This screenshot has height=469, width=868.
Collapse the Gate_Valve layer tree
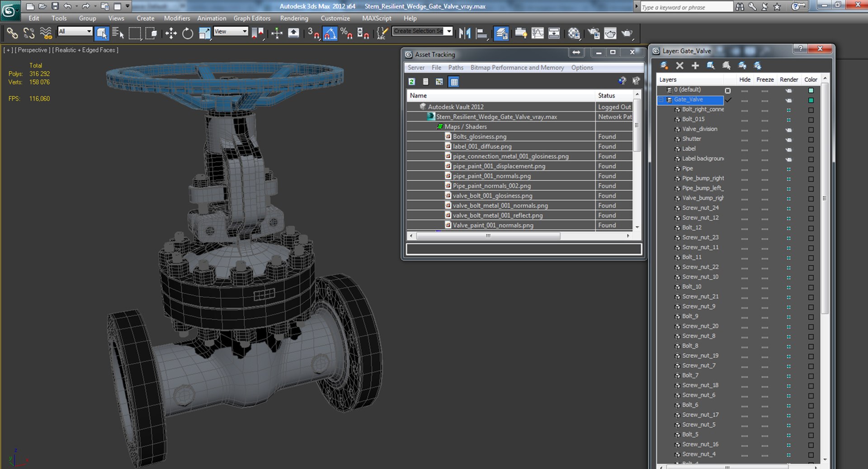tap(661, 100)
